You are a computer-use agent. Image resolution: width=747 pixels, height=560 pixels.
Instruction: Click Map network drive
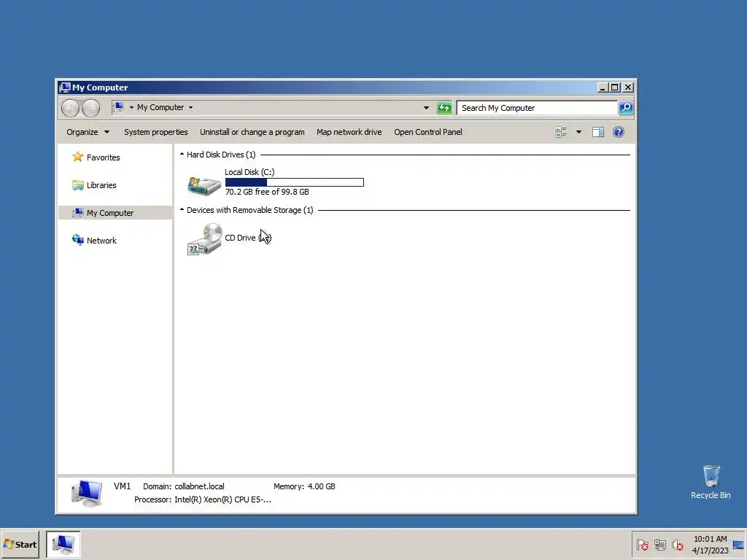click(349, 132)
